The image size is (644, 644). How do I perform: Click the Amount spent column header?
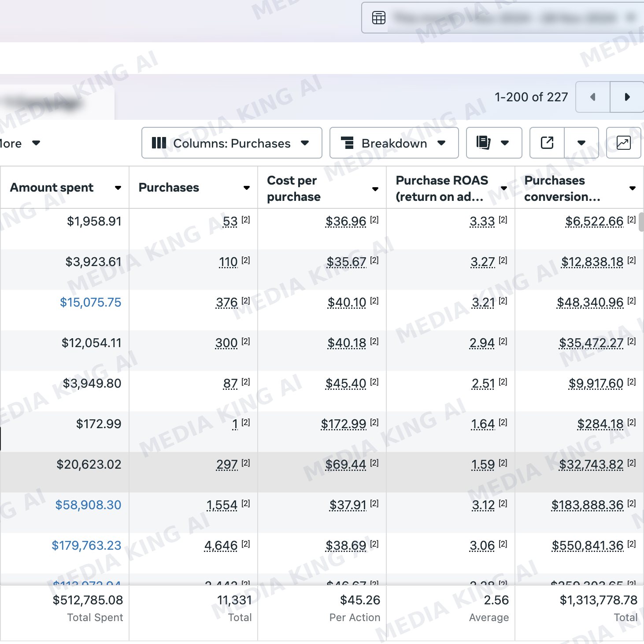[64, 187]
